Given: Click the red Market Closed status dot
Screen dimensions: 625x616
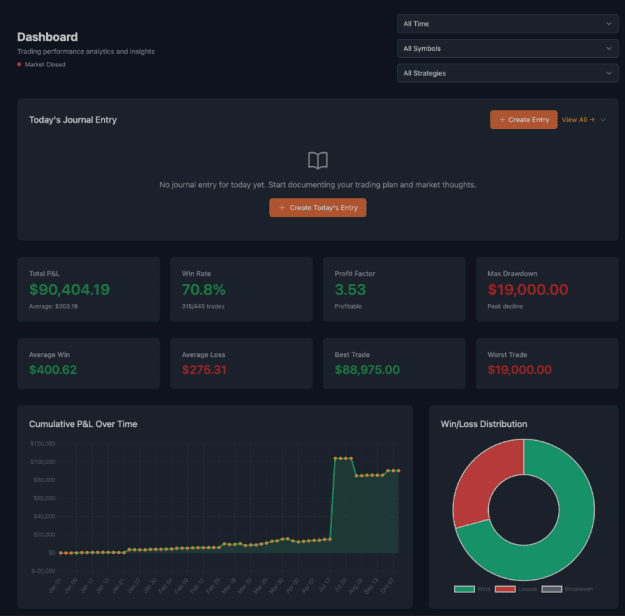Looking at the screenshot, I should tap(19, 64).
